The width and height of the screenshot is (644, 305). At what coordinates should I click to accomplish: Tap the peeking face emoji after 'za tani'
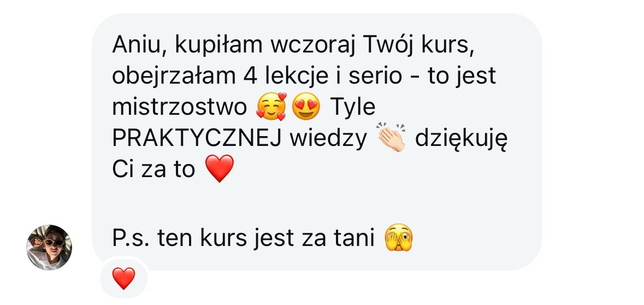coord(398,238)
